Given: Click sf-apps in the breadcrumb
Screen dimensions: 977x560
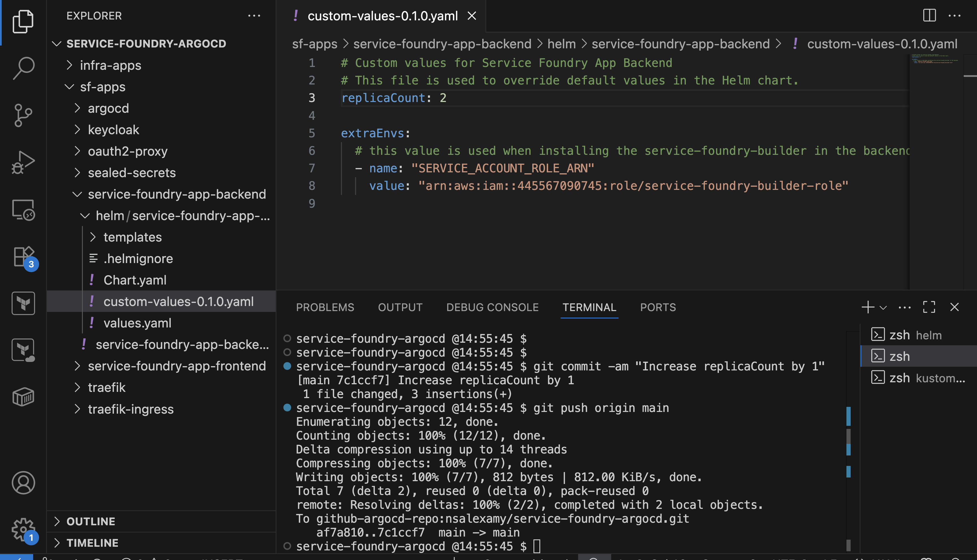Looking at the screenshot, I should tap(314, 44).
